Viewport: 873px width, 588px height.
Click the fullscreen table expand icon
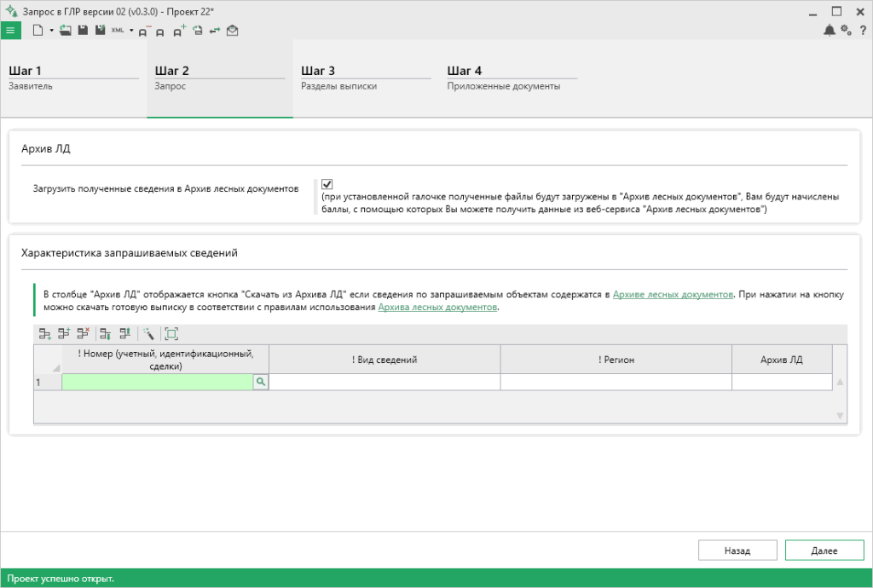pos(171,334)
